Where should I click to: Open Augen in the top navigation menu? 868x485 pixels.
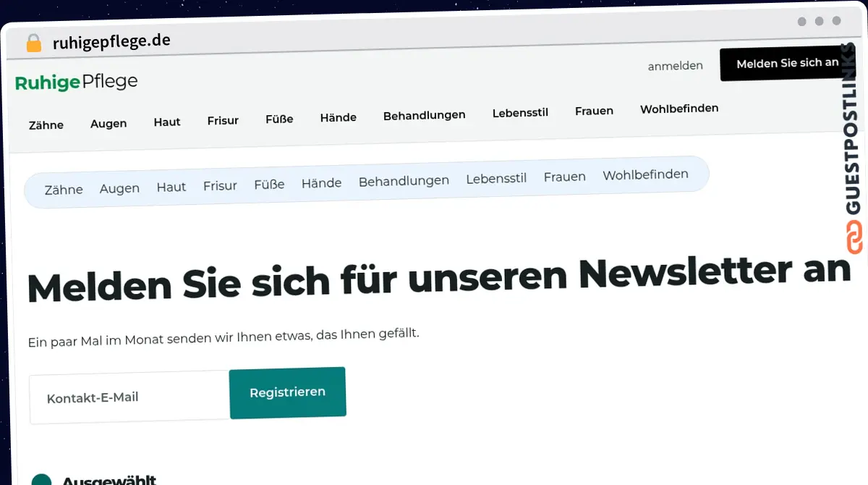(x=109, y=124)
